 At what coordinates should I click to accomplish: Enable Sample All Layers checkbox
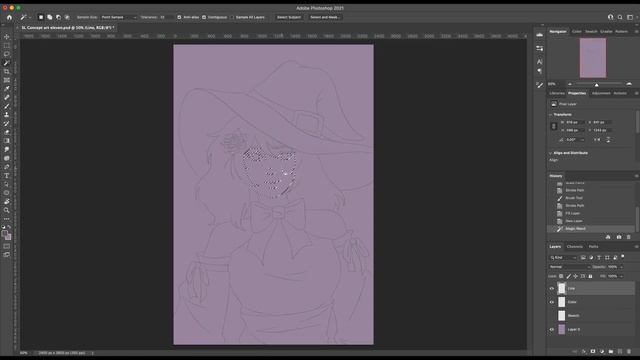[x=232, y=17]
